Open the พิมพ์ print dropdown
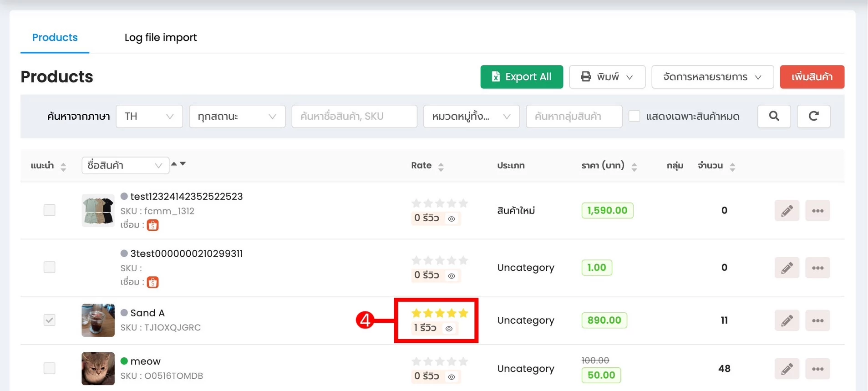Image resolution: width=868 pixels, height=391 pixels. [x=607, y=76]
